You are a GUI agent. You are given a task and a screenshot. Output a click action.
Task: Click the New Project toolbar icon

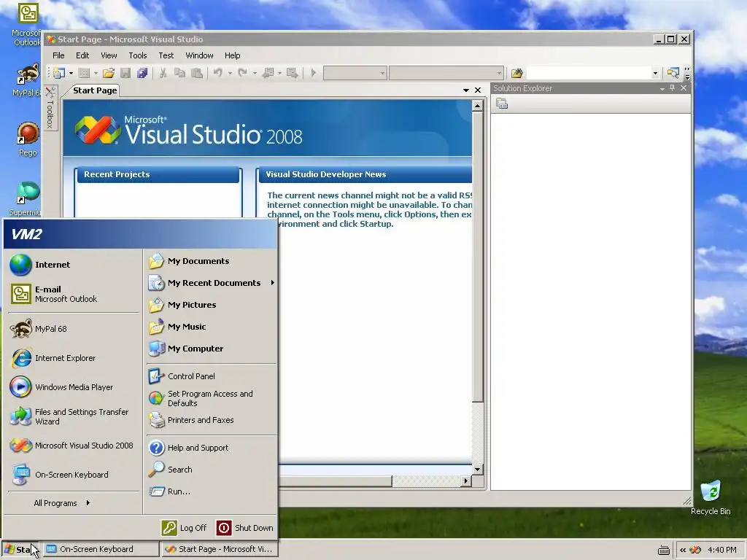(x=59, y=73)
